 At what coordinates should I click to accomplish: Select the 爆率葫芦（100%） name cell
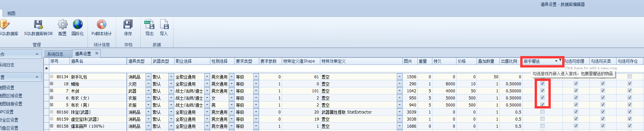point(98,126)
